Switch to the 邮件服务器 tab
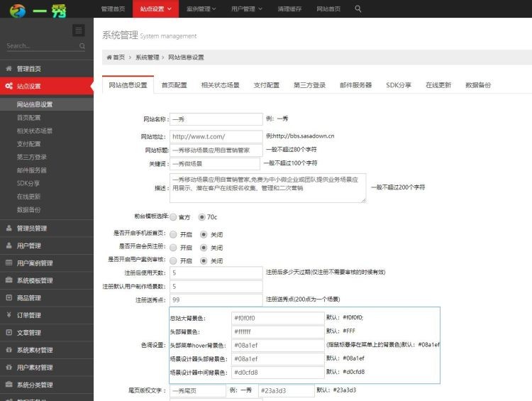The image size is (532, 401). (355, 85)
